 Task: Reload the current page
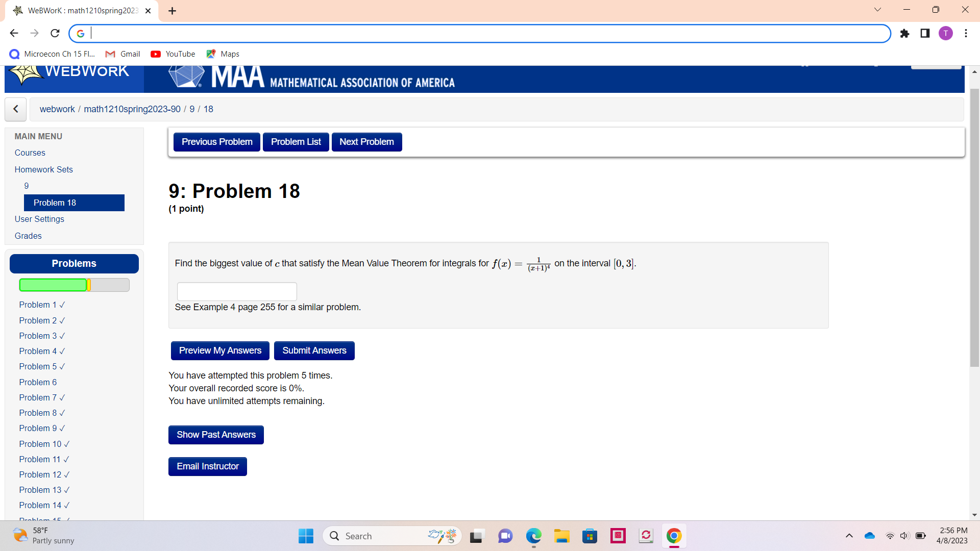click(55, 33)
